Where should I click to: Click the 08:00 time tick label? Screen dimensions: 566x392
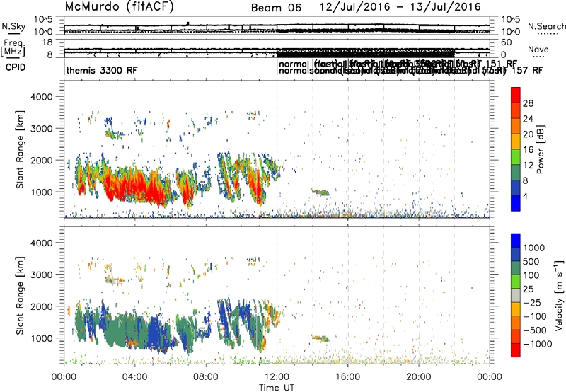point(206,377)
